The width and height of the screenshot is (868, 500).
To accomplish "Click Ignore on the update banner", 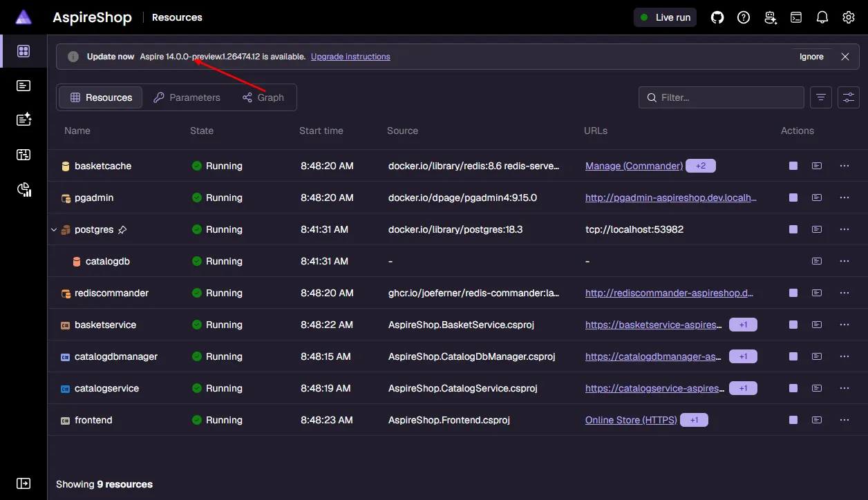I will point(811,57).
